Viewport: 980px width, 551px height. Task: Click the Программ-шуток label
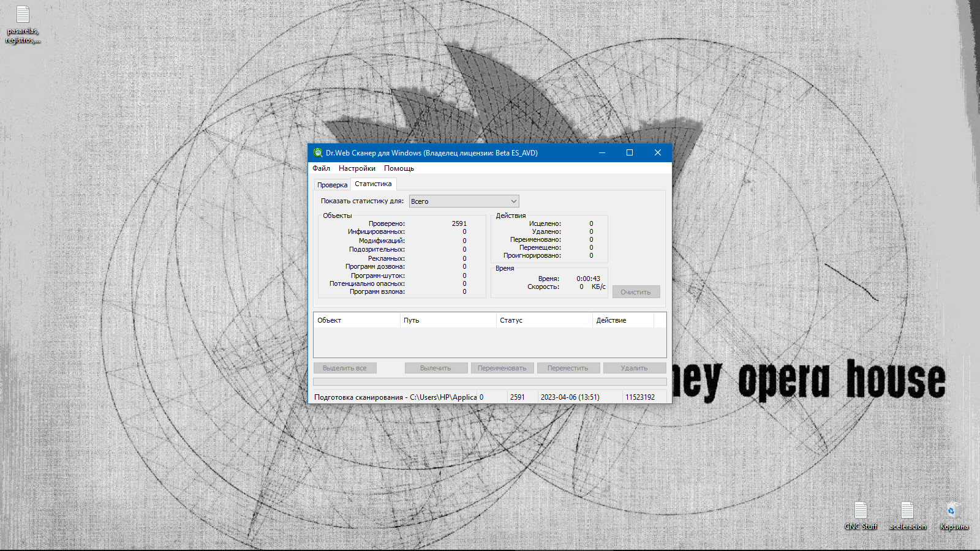click(378, 275)
